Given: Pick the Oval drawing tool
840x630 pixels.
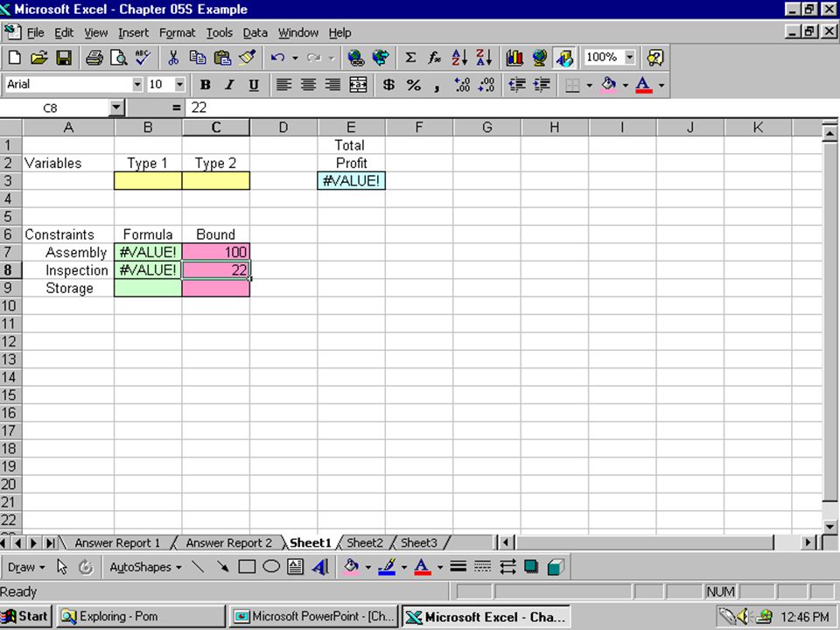Looking at the screenshot, I should tap(271, 567).
